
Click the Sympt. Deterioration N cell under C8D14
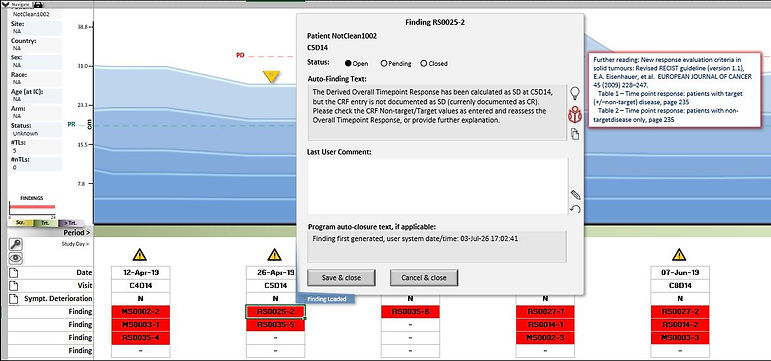click(680, 299)
